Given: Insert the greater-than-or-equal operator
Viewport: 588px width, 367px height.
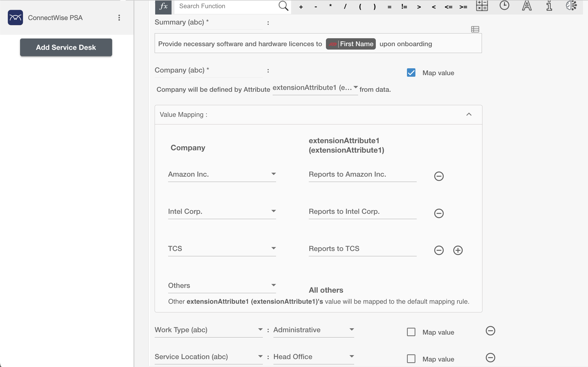Looking at the screenshot, I should point(463,7).
